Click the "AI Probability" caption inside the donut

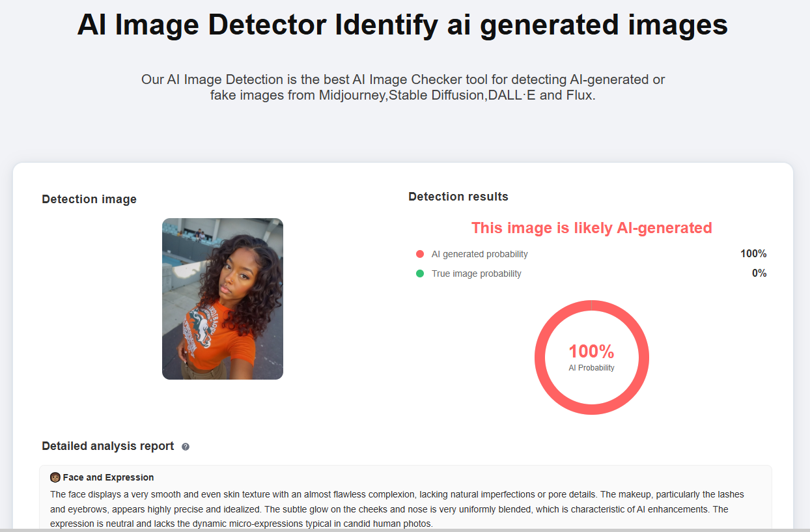[591, 368]
